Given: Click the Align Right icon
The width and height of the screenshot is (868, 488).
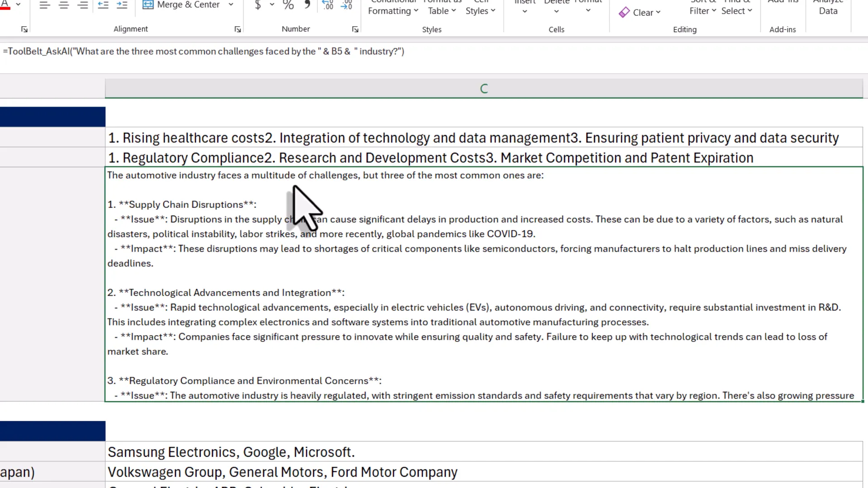Looking at the screenshot, I should [x=83, y=5].
